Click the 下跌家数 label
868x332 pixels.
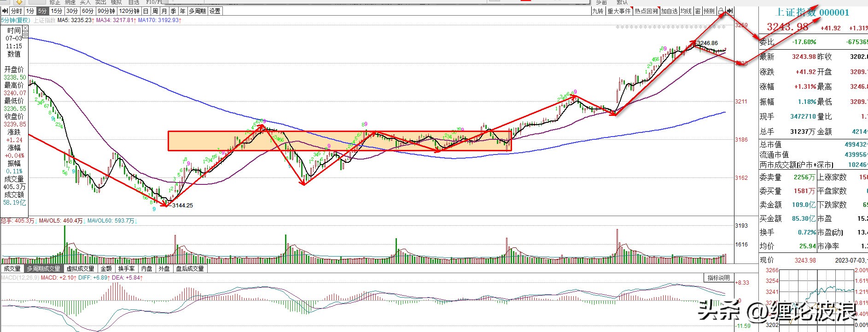pos(832,205)
